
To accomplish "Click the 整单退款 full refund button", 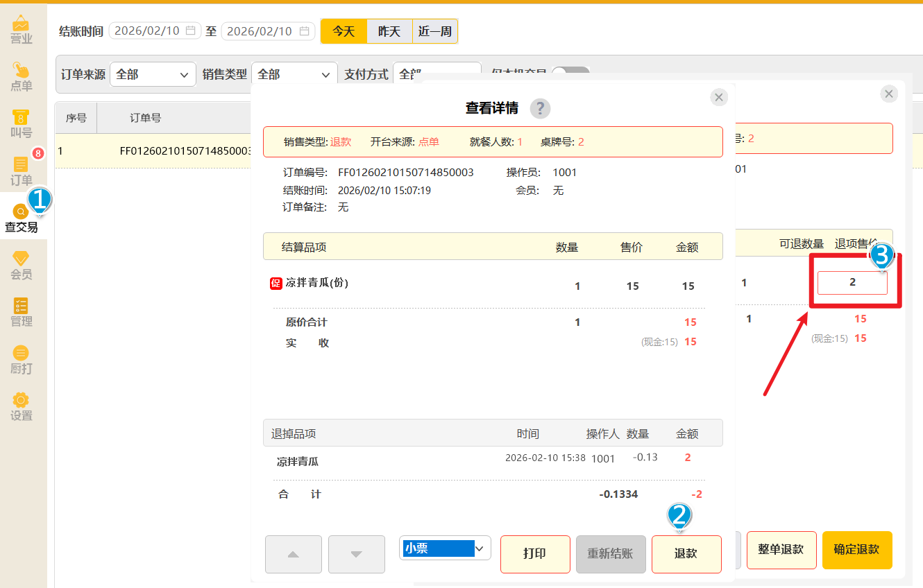I will [x=781, y=550].
